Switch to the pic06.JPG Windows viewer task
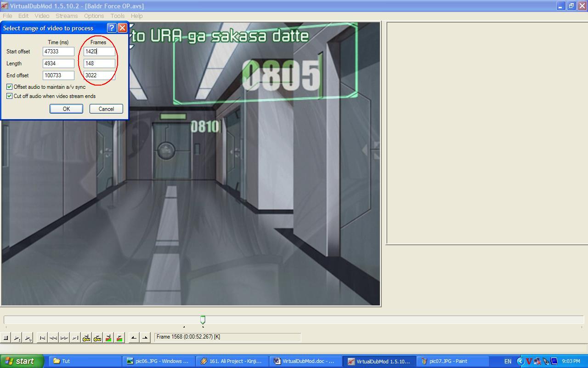Screen dimensions: 588x368 (x=158, y=361)
